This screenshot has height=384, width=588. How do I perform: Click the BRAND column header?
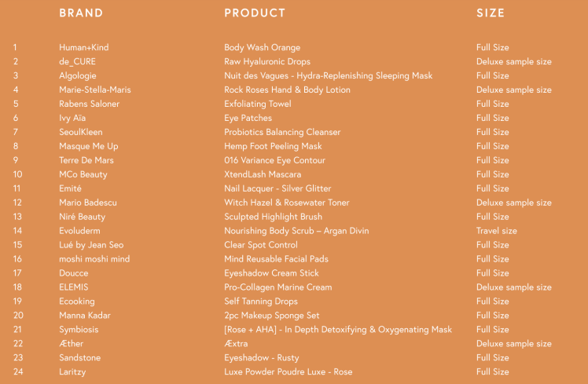(81, 13)
